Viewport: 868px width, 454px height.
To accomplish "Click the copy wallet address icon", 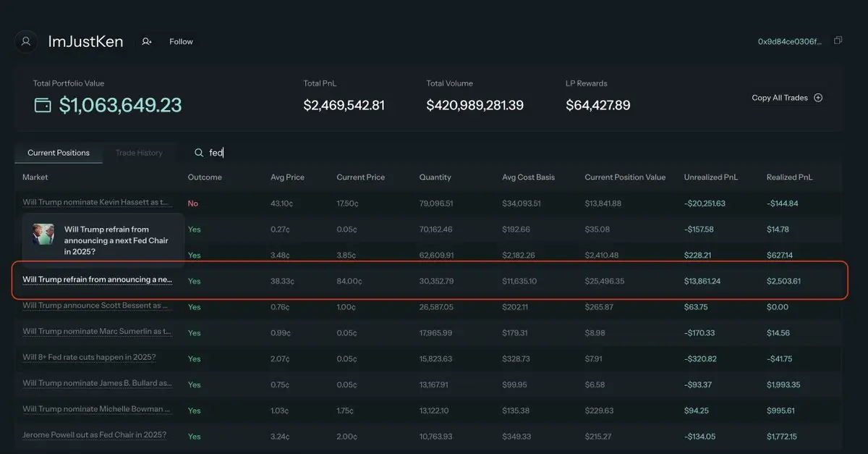I will tap(838, 41).
